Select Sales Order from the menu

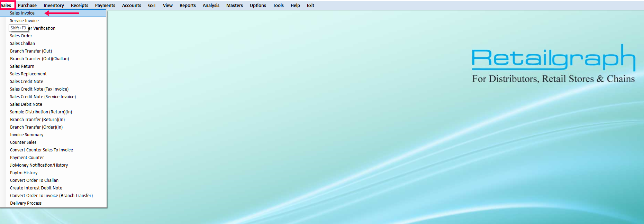point(53,36)
